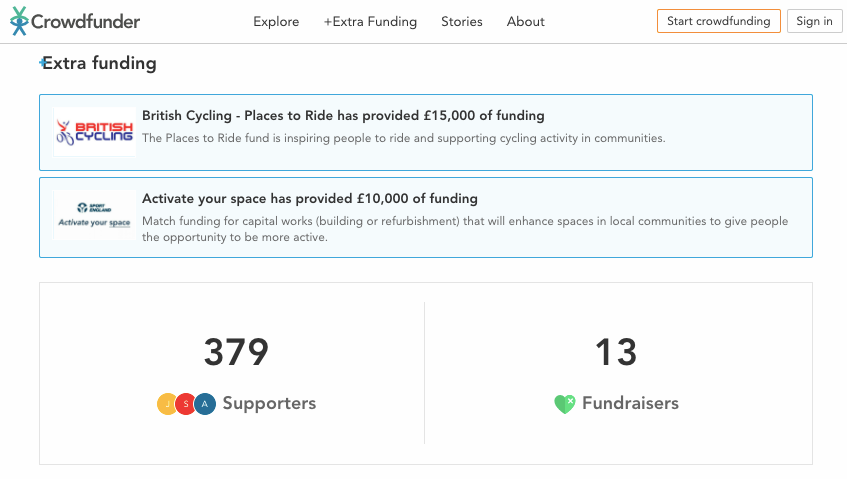Open Activate your space funding title
847x479 pixels.
pos(310,199)
